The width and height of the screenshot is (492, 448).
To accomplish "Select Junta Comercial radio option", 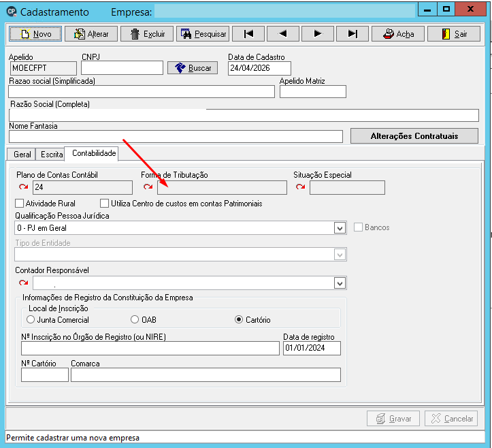I will click(x=31, y=319).
